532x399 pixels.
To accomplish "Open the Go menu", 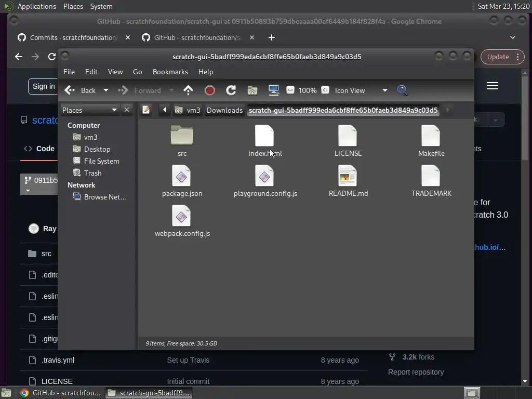I will (x=137, y=72).
